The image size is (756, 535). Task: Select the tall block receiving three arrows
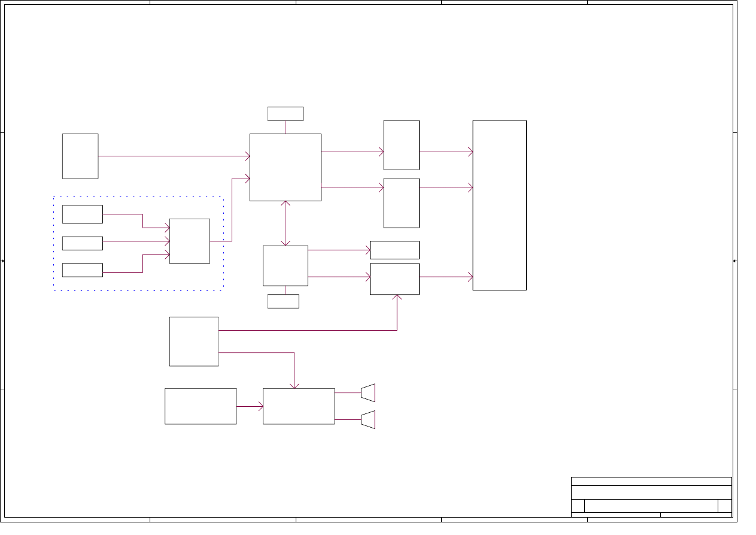(x=499, y=205)
